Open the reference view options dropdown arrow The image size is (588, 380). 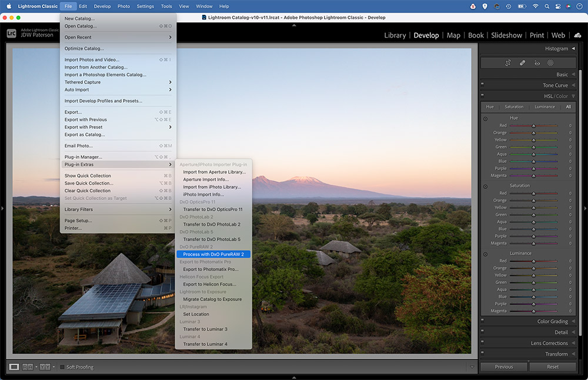point(36,367)
